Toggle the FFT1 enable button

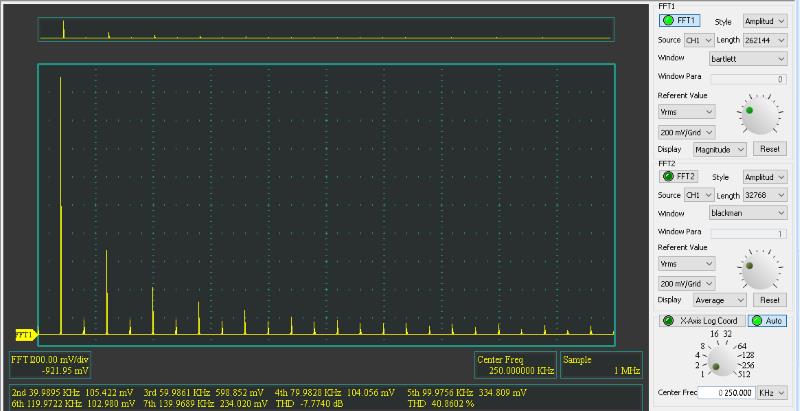coord(680,20)
